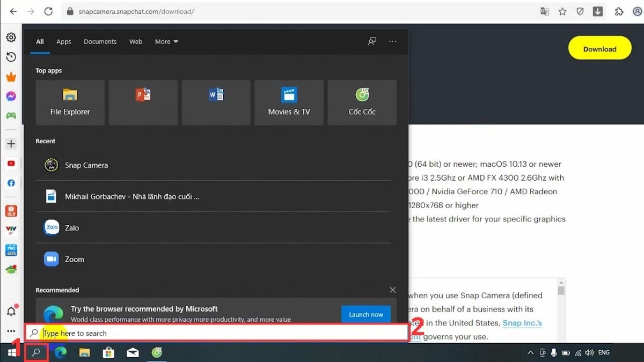Open the browser sidebar settings gear
The height and width of the screenshot is (362, 644).
point(11,38)
